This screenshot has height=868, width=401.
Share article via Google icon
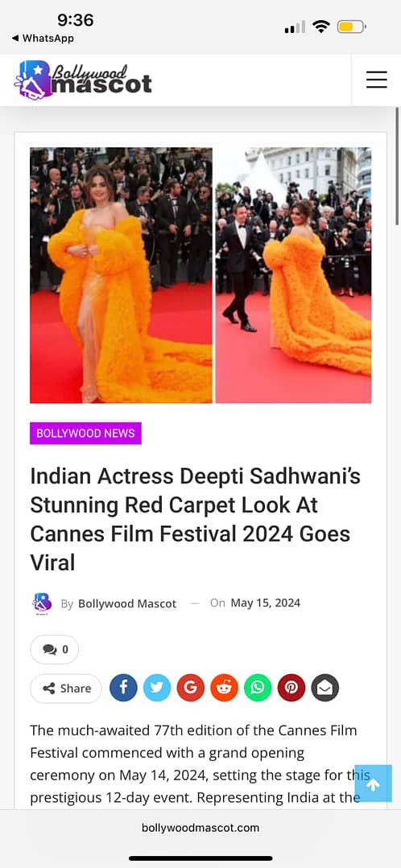point(191,688)
